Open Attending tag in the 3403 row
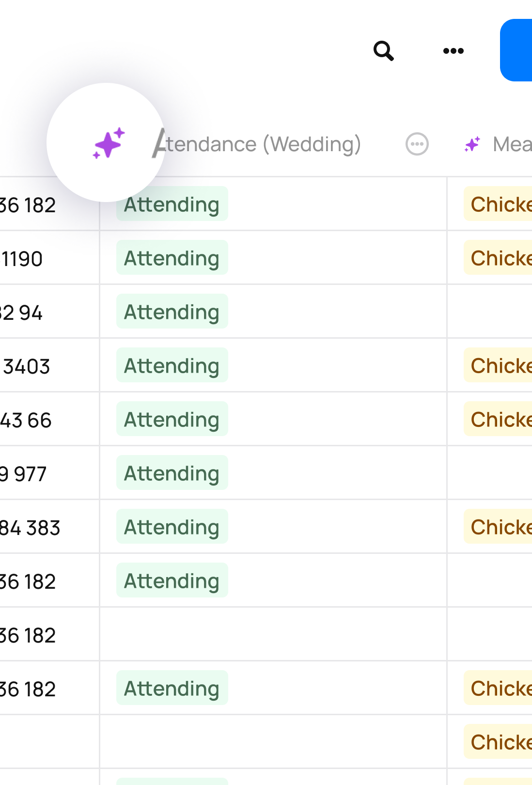The image size is (532, 785). pos(172,365)
